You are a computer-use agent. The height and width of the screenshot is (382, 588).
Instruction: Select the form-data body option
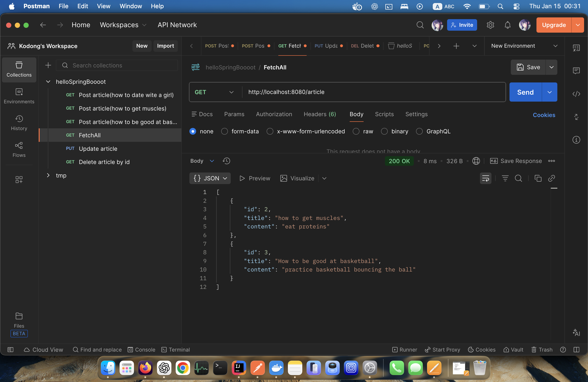(x=224, y=131)
